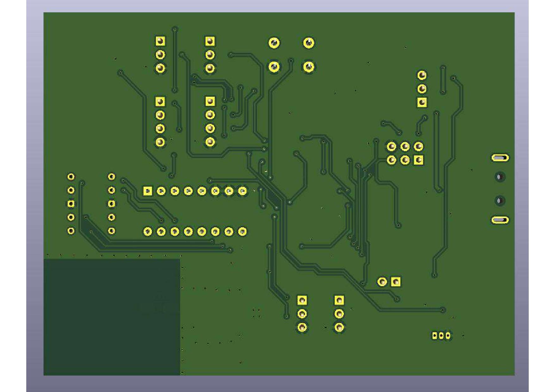555x392 pixels.
Task: Select the lower oval slotted pad on right edge
Action: (500, 220)
